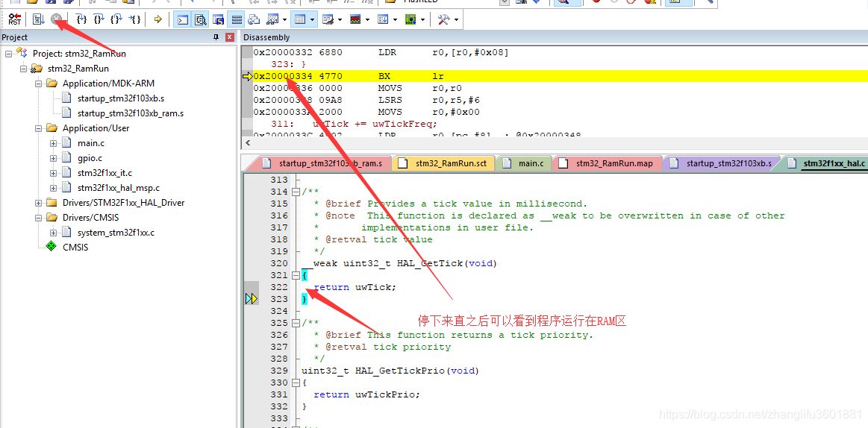
Task: Click 'uint32_t HAL_GetTickPrio(void)' declaration
Action: pyautogui.click(x=390, y=371)
